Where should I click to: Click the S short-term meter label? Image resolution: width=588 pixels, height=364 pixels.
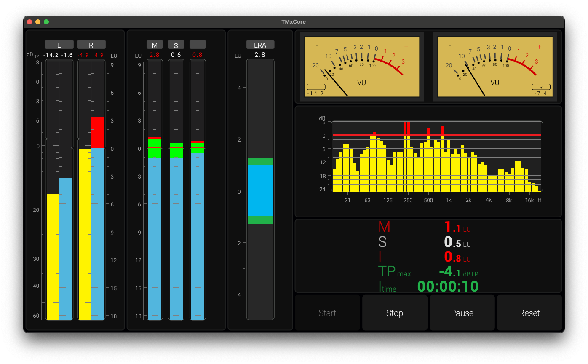(x=176, y=45)
